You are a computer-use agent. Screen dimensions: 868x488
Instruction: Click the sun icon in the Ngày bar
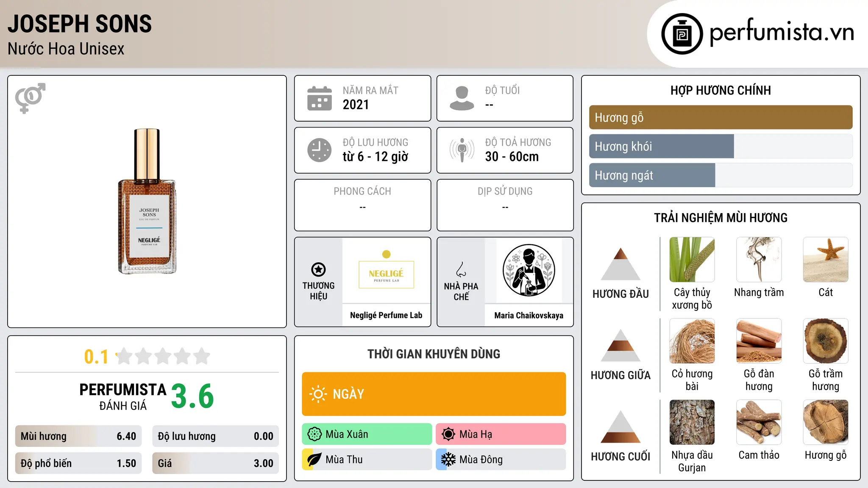click(x=318, y=394)
